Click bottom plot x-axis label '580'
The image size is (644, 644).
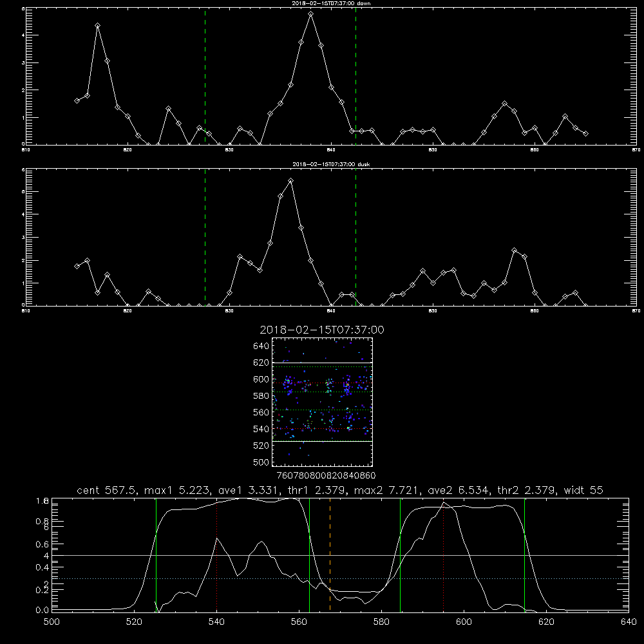[381, 622]
